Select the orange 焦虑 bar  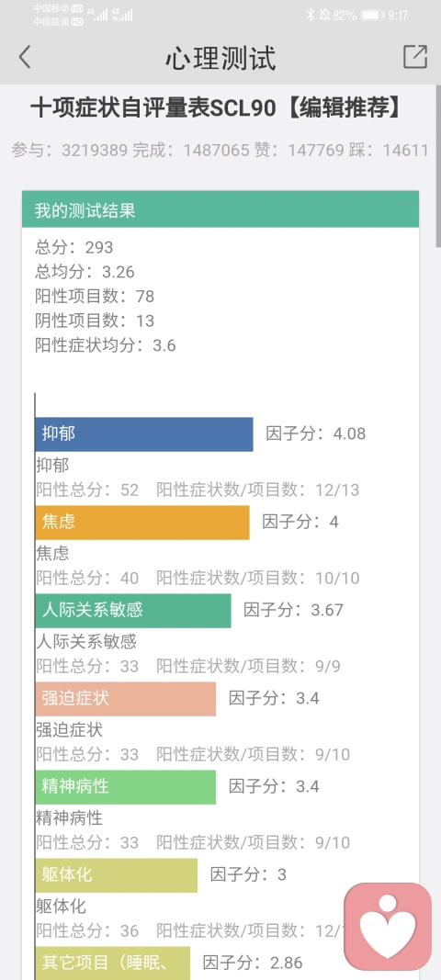[142, 523]
